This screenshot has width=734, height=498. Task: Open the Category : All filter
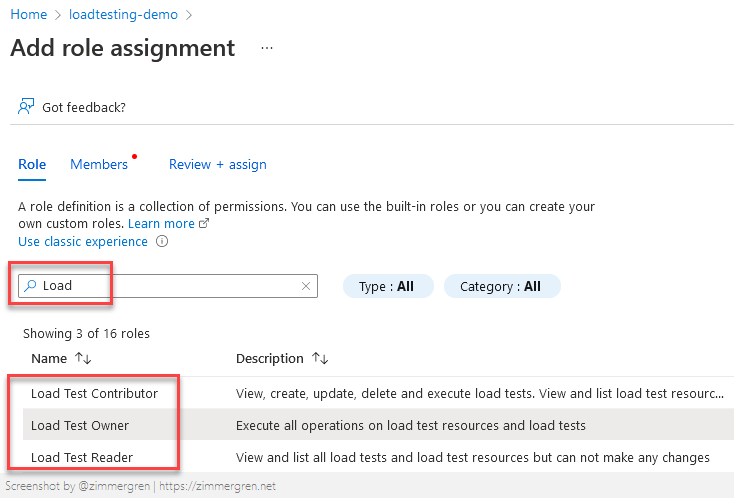point(501,286)
